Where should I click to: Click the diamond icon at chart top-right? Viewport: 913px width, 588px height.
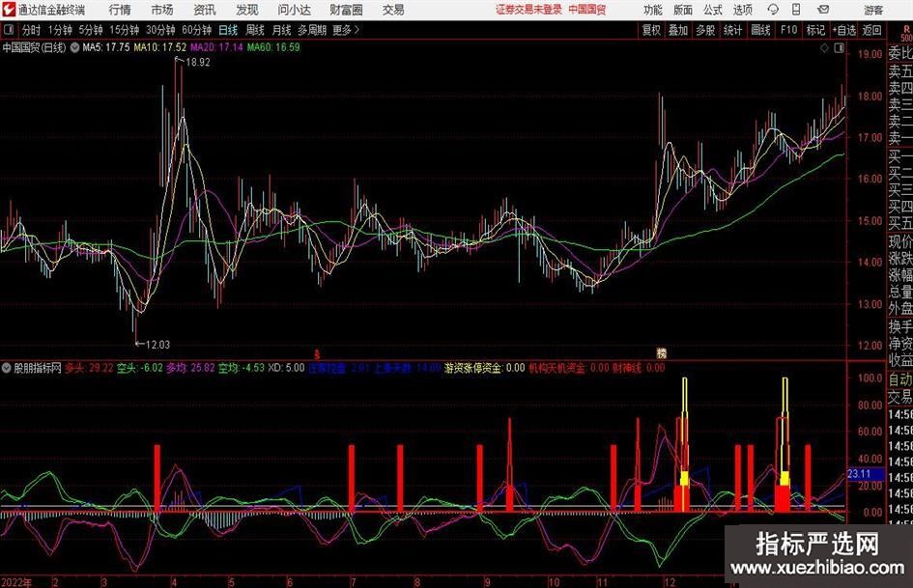824,48
